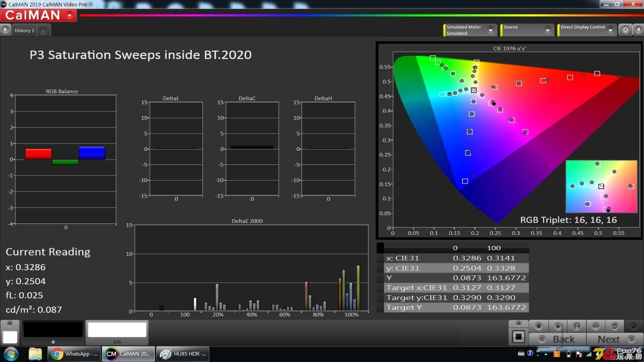Click the 'x: CIE31' row label
Viewport: 644px width, 362px height.
click(x=403, y=258)
